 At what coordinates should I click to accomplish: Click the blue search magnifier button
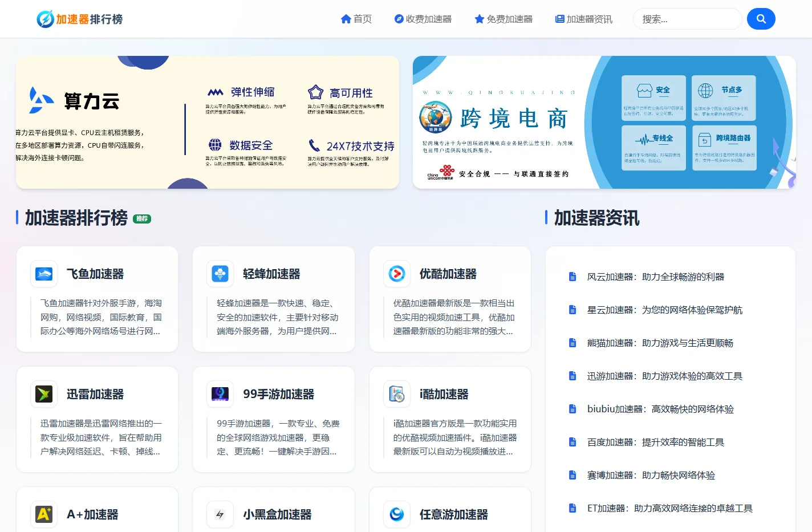[x=761, y=19]
